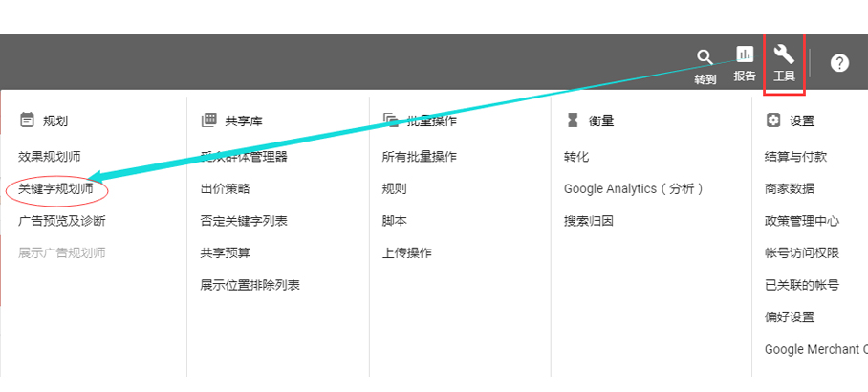The height and width of the screenshot is (392, 868).
Task: Open 政策管理中心 policy manager
Action: point(802,221)
